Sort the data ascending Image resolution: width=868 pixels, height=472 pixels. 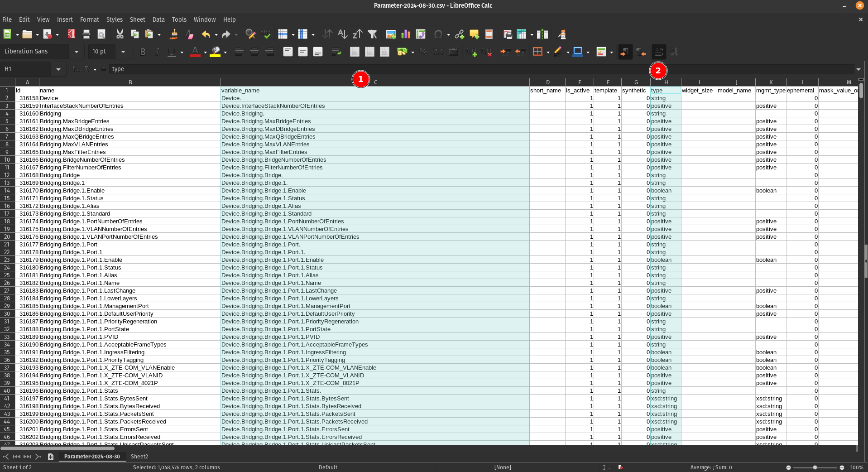343,34
